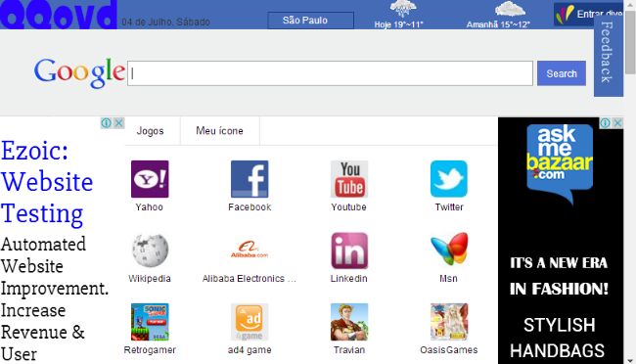Close the Ezoic ad with X
Image resolution: width=636 pixels, height=364 pixels.
118,123
